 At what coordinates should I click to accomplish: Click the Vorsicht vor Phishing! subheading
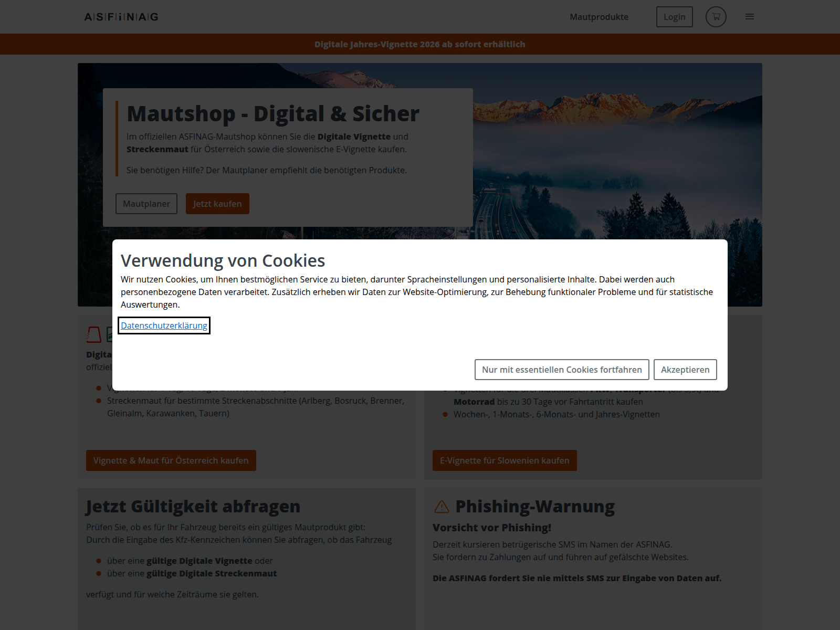pyautogui.click(x=492, y=528)
